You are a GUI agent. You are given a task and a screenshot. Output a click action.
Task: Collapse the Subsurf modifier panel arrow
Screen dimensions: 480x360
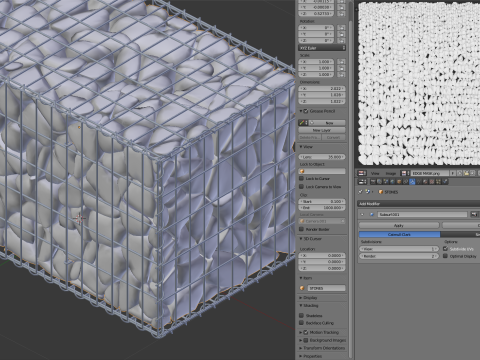(x=362, y=214)
